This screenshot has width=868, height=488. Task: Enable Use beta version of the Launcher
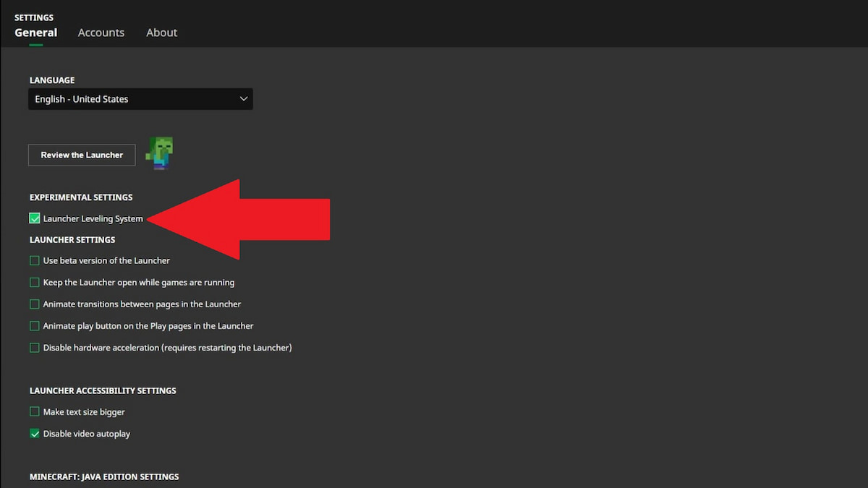[34, 260]
